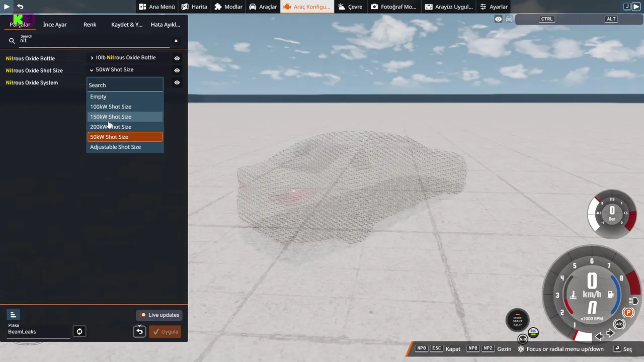644x362 pixels.
Task: Click the Uygula apply button
Action: (165, 331)
